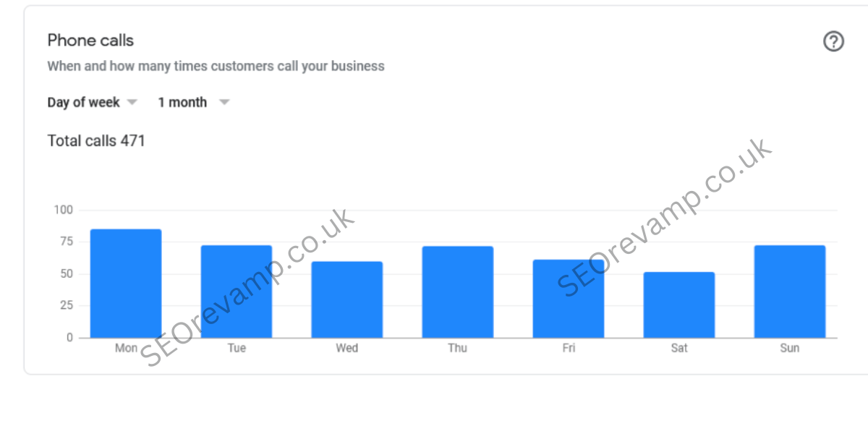Select the Sunday calls bar
The width and height of the screenshot is (868, 434).
[x=790, y=292]
